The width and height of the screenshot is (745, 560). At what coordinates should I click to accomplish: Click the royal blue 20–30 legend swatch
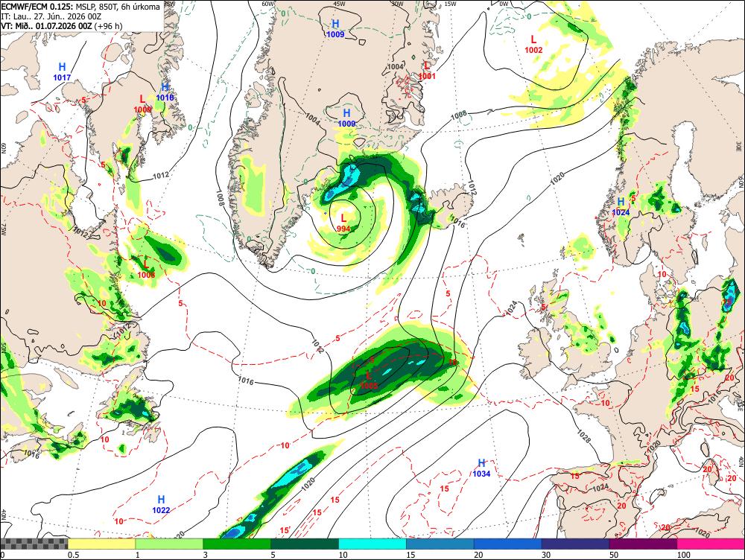(x=508, y=544)
